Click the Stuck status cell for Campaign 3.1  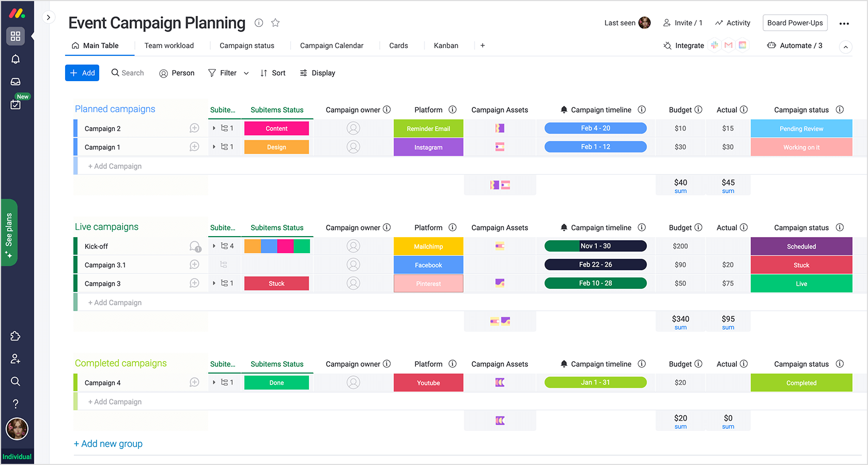(801, 265)
